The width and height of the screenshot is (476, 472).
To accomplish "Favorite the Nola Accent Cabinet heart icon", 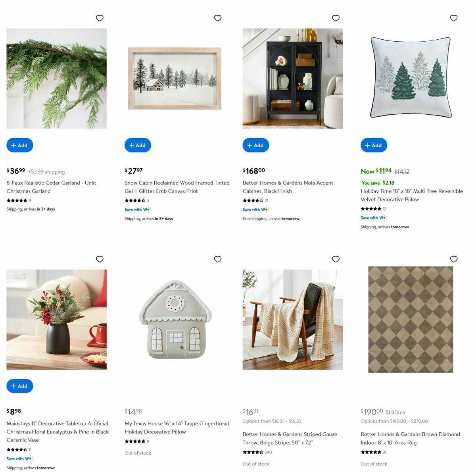I will coord(336,18).
